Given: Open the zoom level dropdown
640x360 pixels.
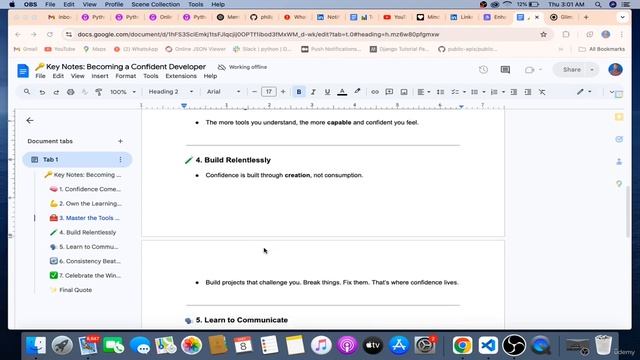Looking at the screenshot, I should (122, 92).
